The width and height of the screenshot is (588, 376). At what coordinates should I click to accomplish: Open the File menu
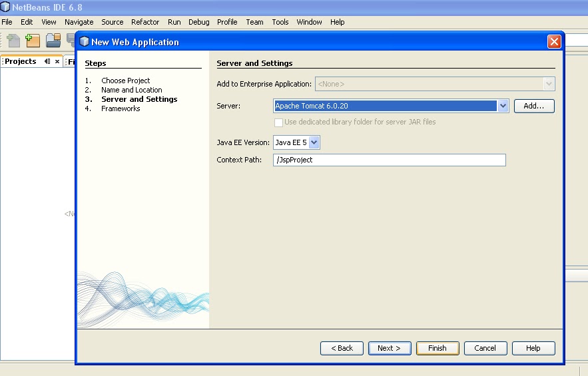coord(7,22)
